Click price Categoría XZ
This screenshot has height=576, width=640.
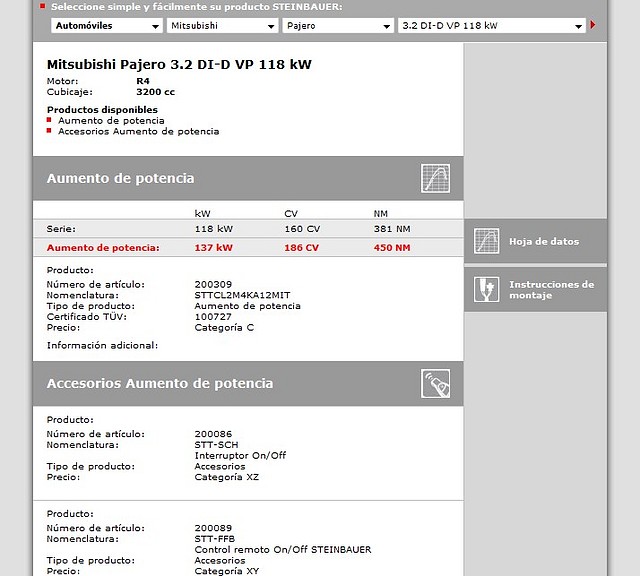(227, 477)
